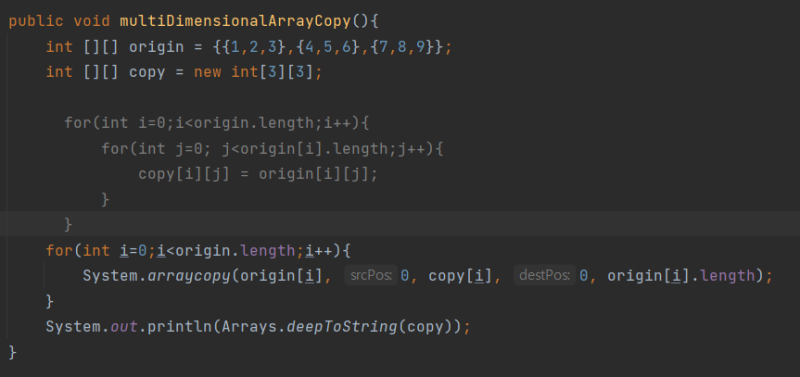This screenshot has width=800, height=377.
Task: Click the 'destPos:' parameter hint
Action: click(544, 276)
